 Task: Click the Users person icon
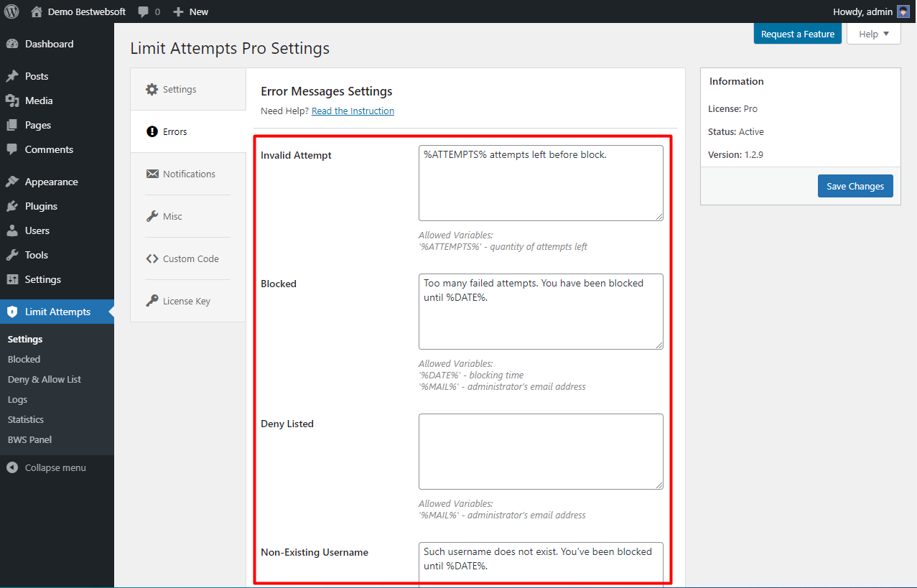pos(12,230)
